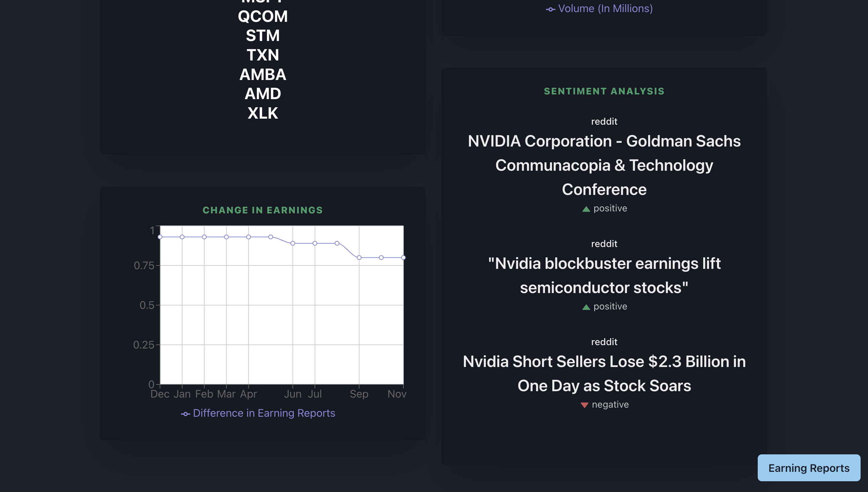Click the last Nov data point

[x=403, y=257]
